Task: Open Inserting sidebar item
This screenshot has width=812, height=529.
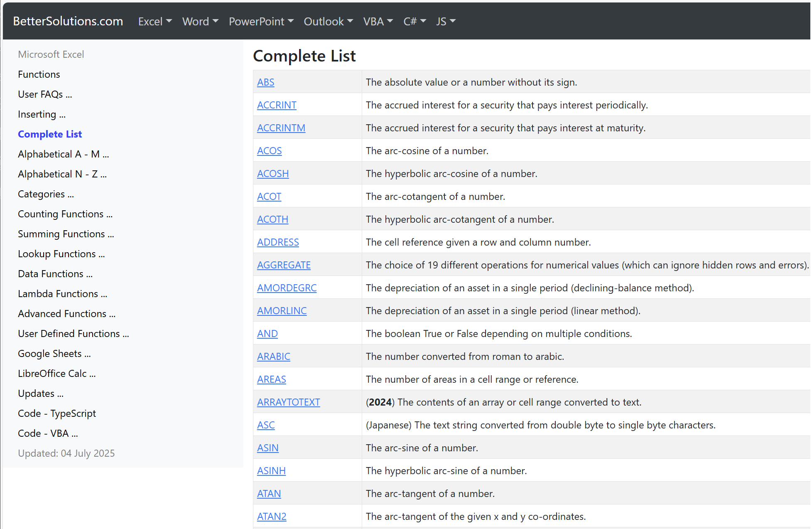Action: click(42, 114)
